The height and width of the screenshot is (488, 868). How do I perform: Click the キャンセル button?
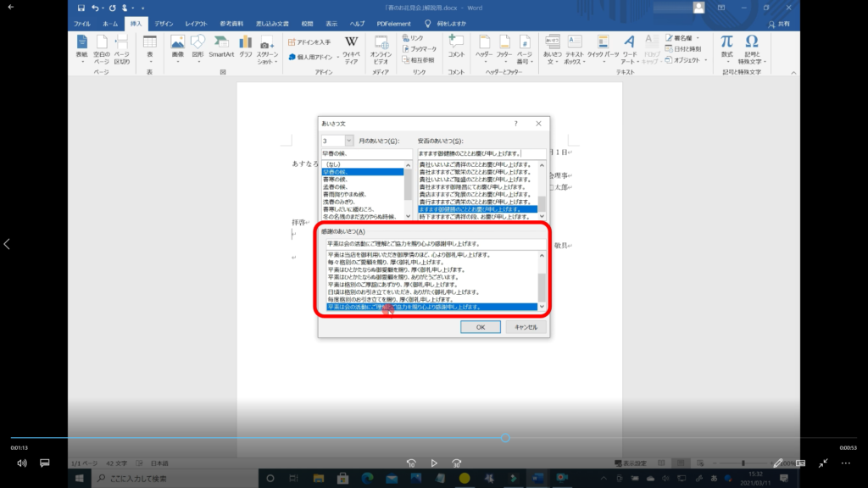coord(526,326)
